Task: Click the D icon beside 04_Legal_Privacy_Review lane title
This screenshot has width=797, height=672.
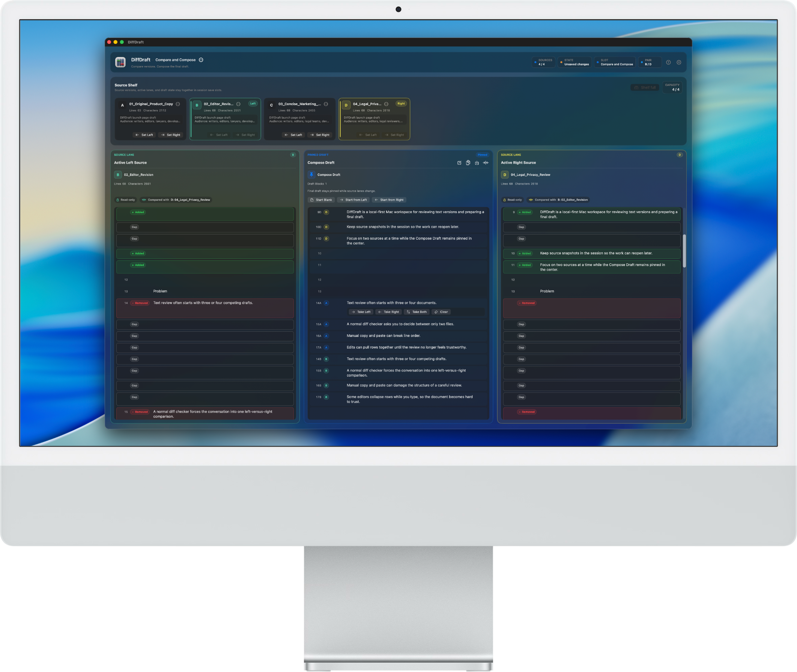Action: pos(505,175)
